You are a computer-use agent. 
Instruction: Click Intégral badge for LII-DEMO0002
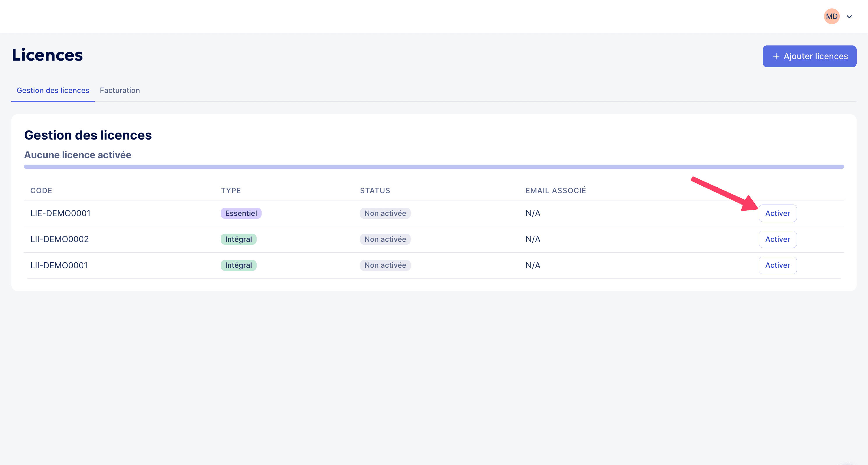239,239
